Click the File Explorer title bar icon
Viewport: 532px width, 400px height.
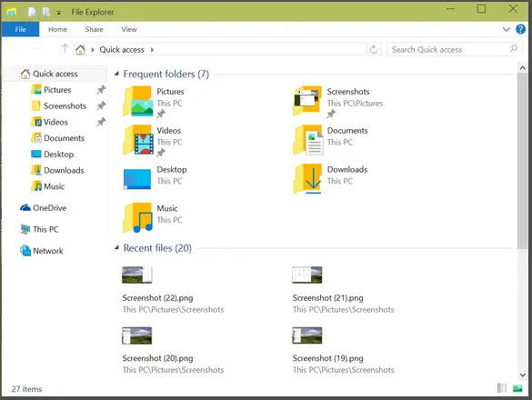tap(12, 12)
